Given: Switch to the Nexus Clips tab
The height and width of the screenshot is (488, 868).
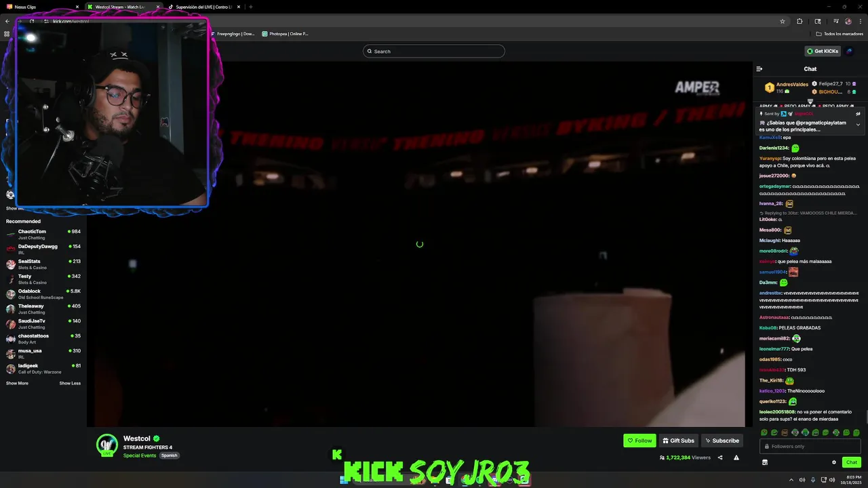Looking at the screenshot, I should click(42, 7).
